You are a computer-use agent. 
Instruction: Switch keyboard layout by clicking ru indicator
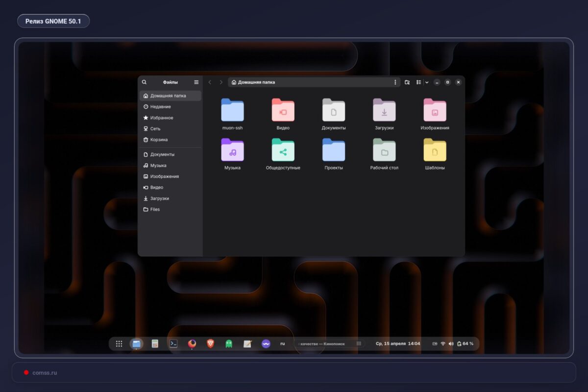(282, 343)
